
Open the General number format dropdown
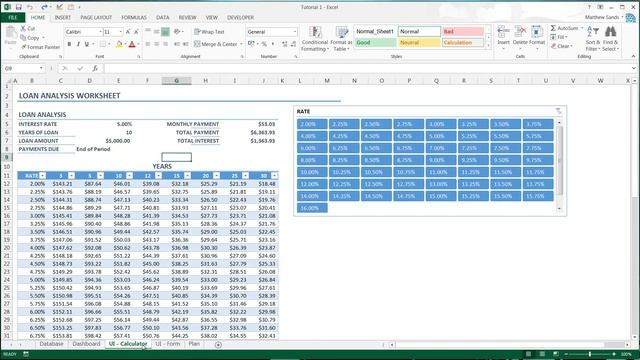295,32
